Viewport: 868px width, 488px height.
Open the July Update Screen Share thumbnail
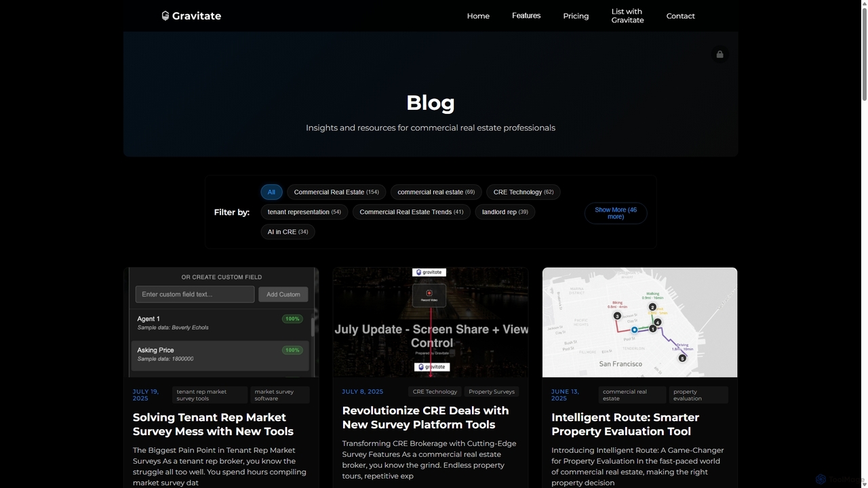[x=431, y=322]
